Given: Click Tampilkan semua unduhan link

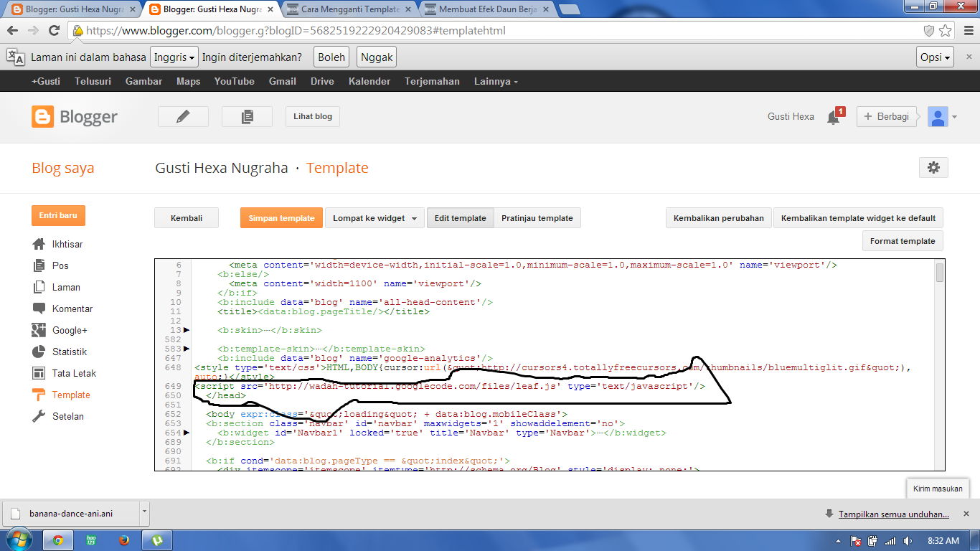Looking at the screenshot, I should [894, 514].
